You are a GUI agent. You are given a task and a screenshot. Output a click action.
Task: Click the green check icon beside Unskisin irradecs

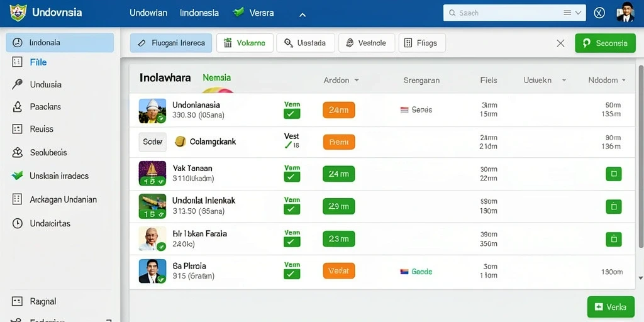[x=17, y=176]
